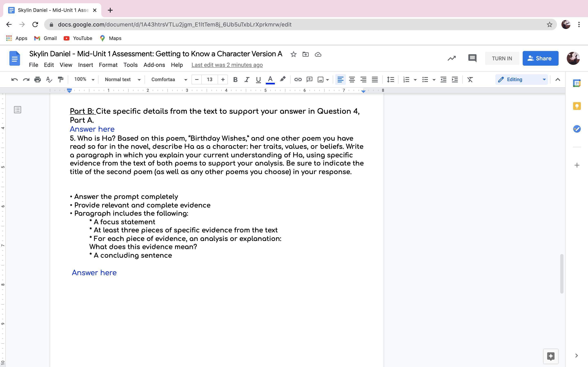Toggle italic formatting
The width and height of the screenshot is (588, 367).
[247, 79]
